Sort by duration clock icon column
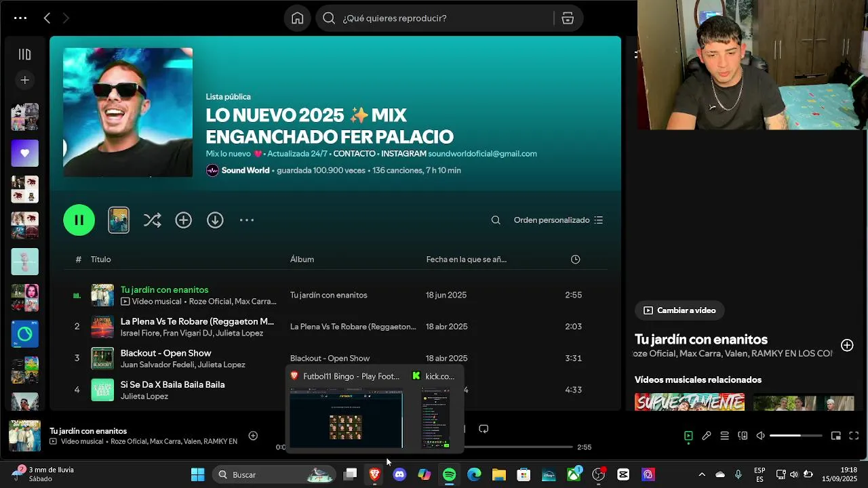 [x=575, y=260]
